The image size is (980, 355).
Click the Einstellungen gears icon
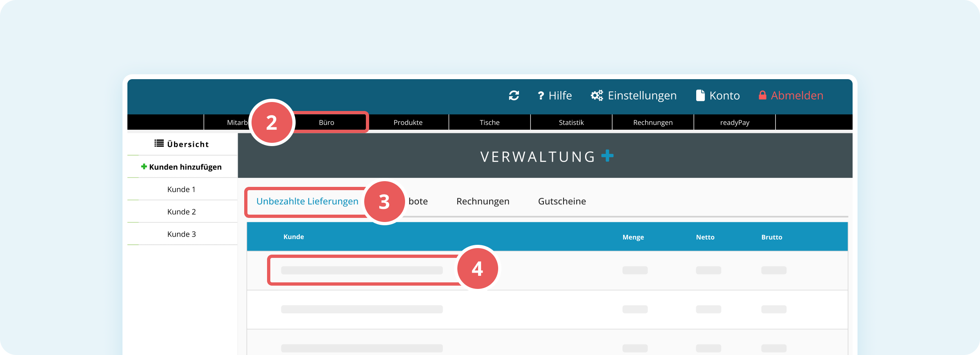point(597,95)
